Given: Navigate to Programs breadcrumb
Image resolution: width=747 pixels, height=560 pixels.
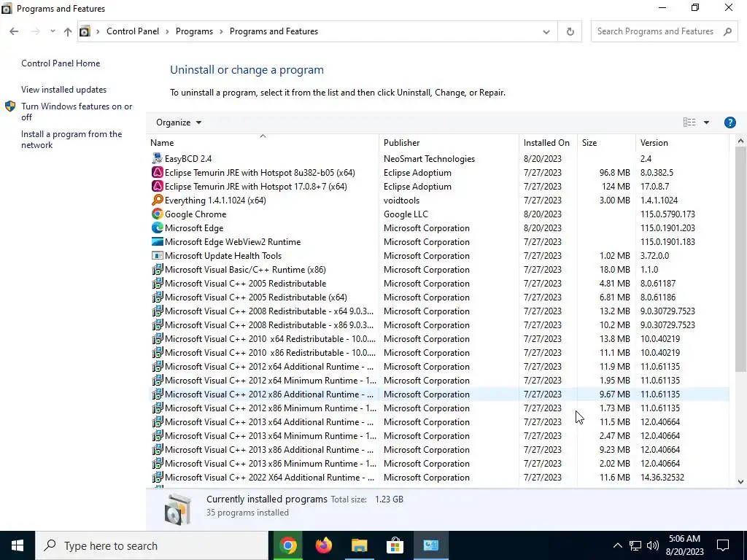Looking at the screenshot, I should pos(194,31).
